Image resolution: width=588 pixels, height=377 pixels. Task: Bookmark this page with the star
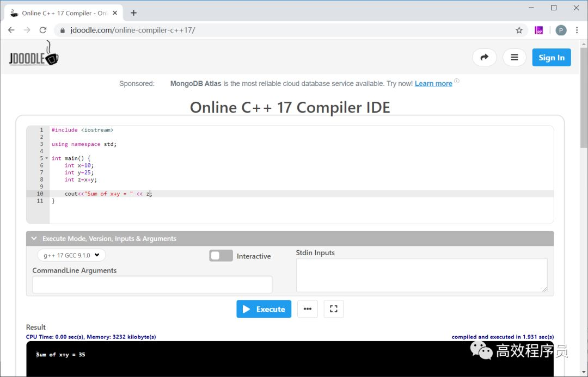pos(519,30)
